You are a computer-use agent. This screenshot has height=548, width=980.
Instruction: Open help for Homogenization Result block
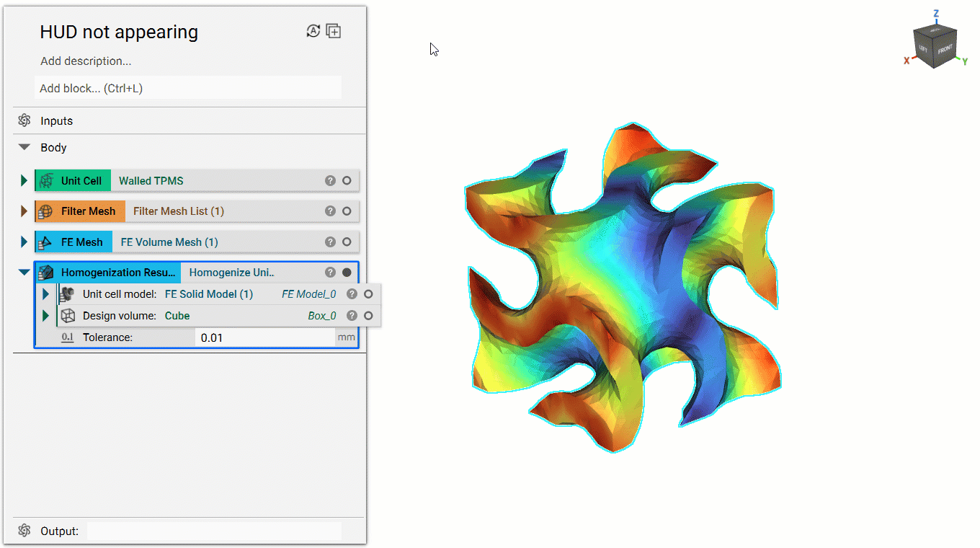pyautogui.click(x=330, y=273)
